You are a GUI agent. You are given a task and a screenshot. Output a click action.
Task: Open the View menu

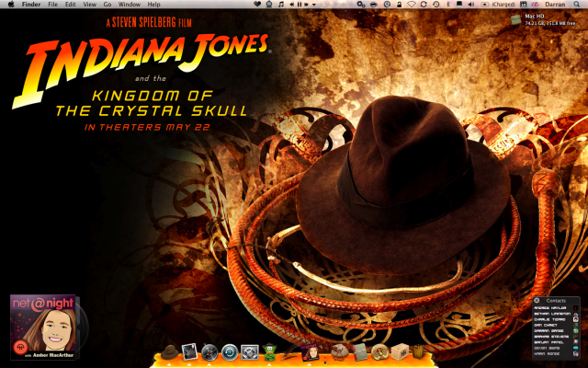(x=89, y=5)
